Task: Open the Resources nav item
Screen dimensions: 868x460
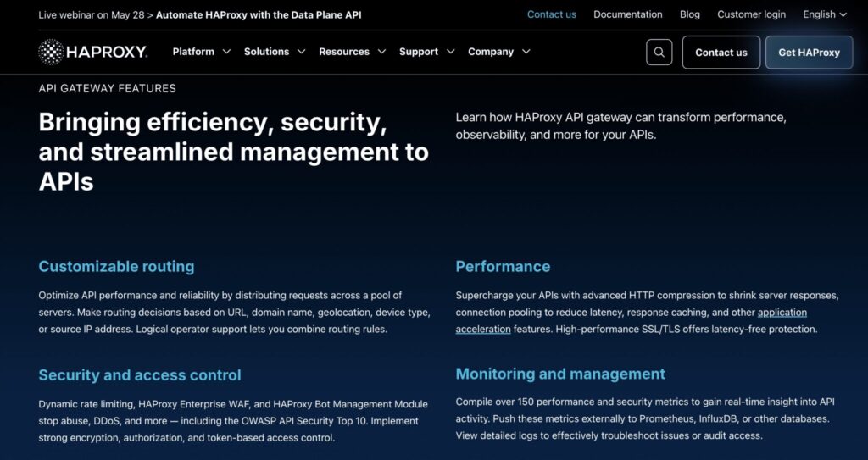Action: coord(344,52)
